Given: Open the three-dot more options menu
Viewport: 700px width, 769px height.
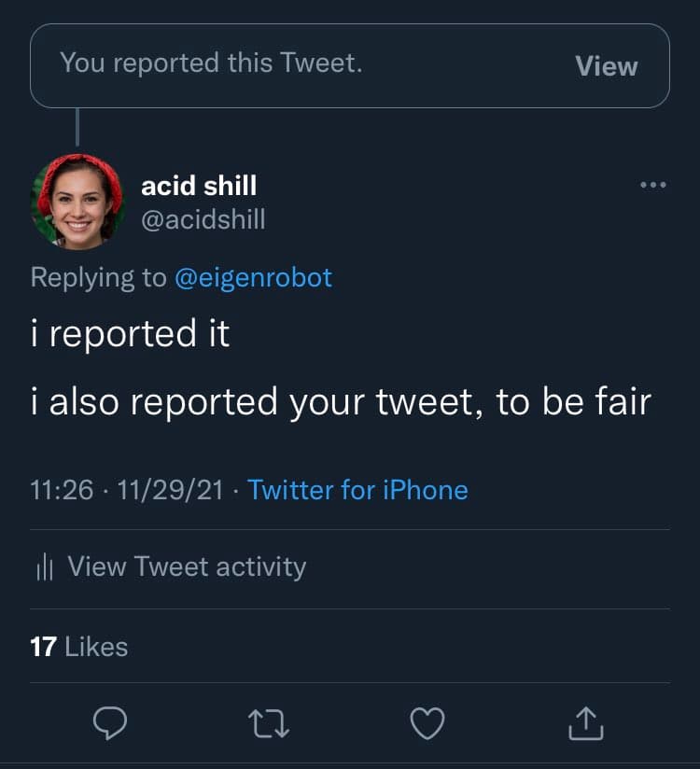Looking at the screenshot, I should [x=653, y=186].
